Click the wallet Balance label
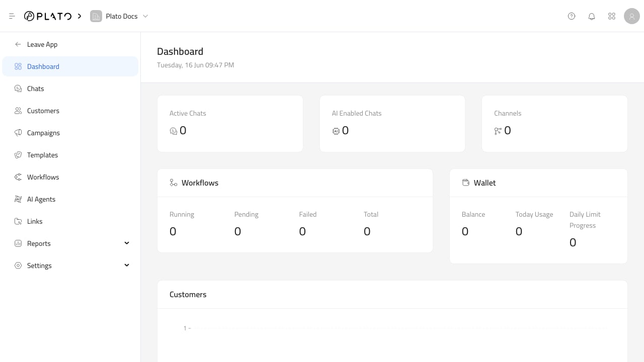Viewport: 644px width, 362px height. (473, 214)
